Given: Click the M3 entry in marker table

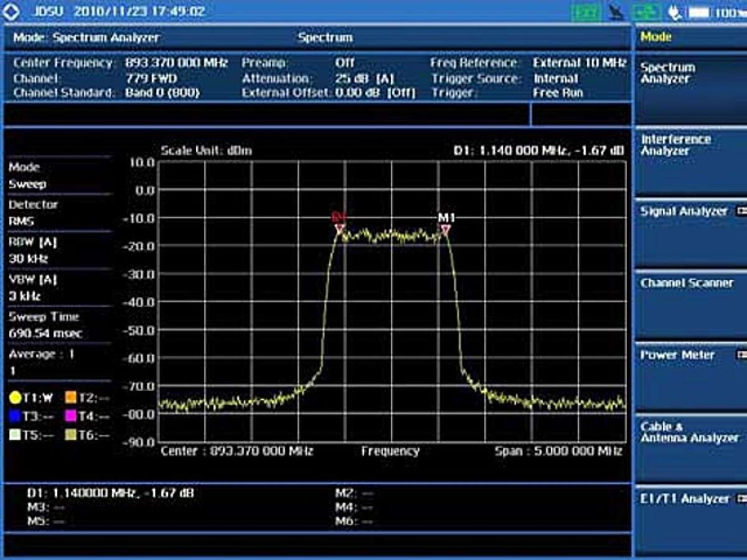Looking at the screenshot, I should (x=45, y=507).
